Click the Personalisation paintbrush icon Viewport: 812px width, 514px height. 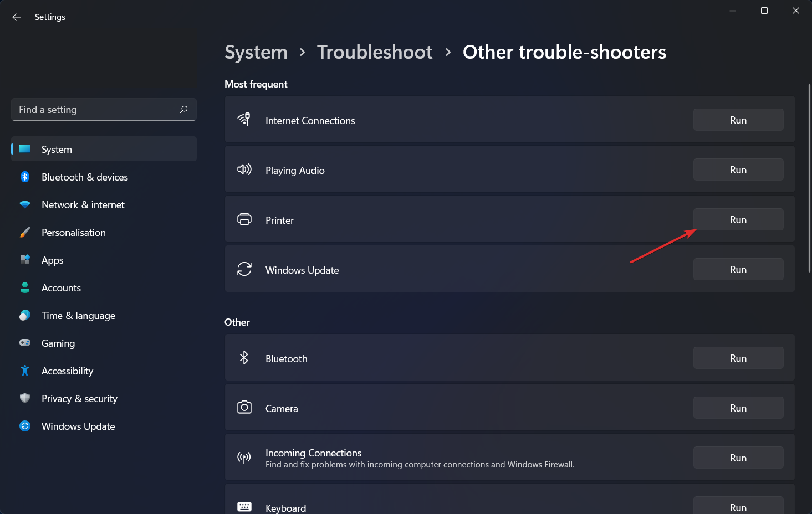pyautogui.click(x=25, y=232)
